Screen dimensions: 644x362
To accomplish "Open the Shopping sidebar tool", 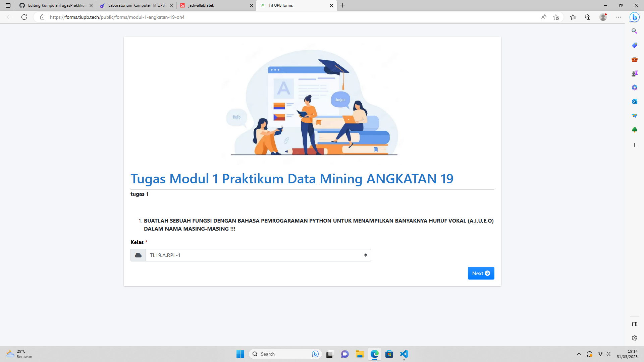I will (x=635, y=45).
